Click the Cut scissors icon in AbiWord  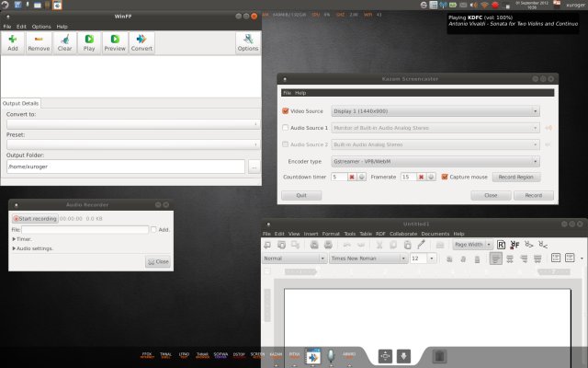[379, 245]
